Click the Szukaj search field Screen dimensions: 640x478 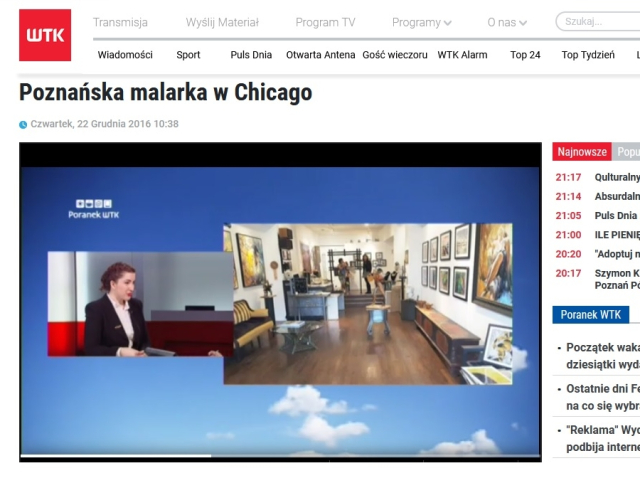pos(598,21)
